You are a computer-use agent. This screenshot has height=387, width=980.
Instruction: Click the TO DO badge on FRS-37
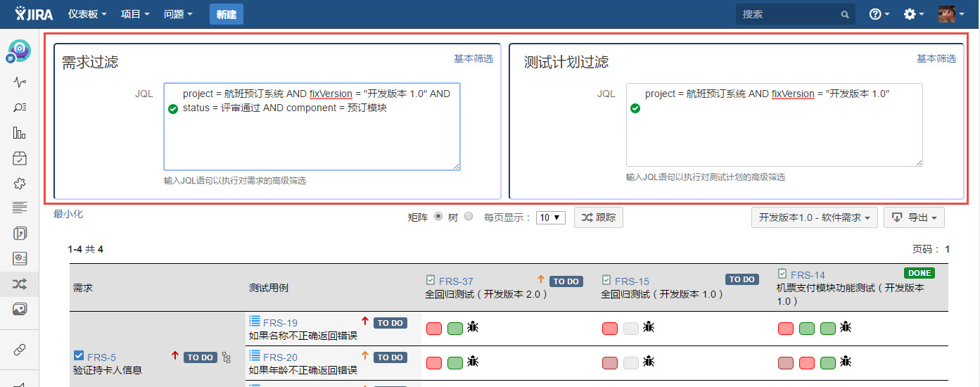[566, 281]
